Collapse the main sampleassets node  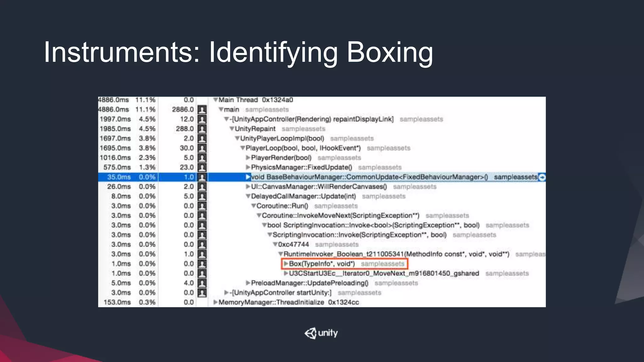[221, 110]
